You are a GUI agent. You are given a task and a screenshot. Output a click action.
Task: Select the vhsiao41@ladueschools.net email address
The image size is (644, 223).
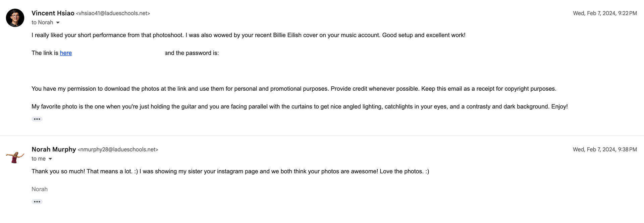(x=113, y=13)
